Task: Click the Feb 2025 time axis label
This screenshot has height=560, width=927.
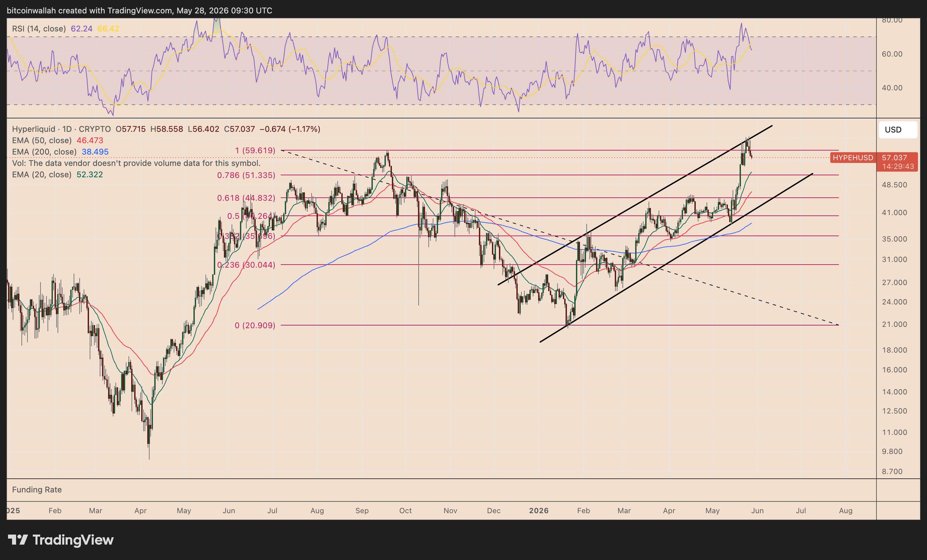Action: [x=55, y=511]
